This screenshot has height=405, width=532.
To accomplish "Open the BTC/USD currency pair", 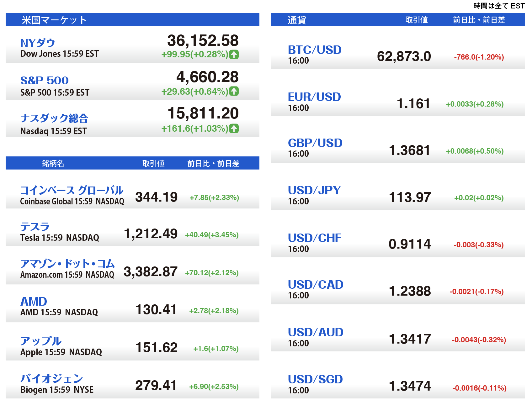I will [315, 50].
